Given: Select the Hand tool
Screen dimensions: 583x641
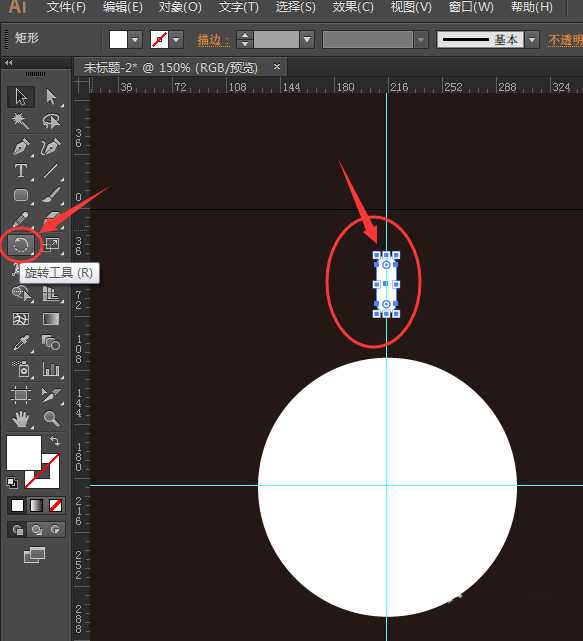Looking at the screenshot, I should pos(21,419).
